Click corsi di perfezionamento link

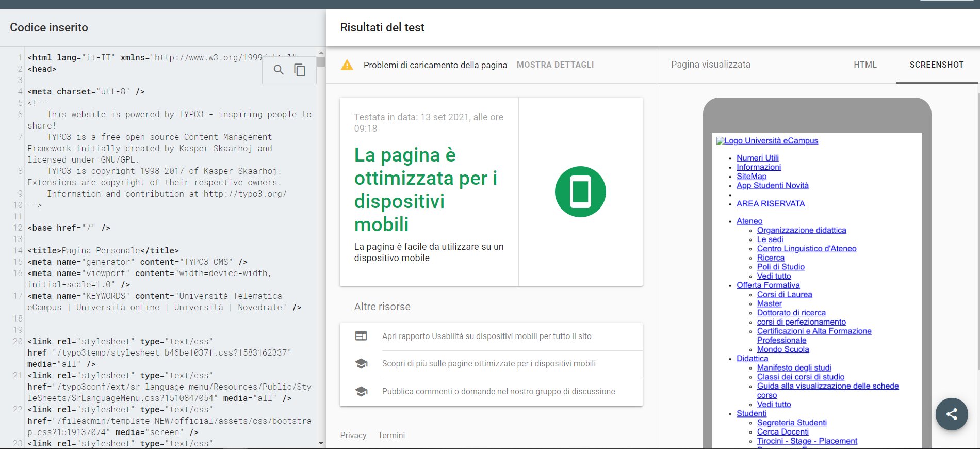click(x=802, y=322)
